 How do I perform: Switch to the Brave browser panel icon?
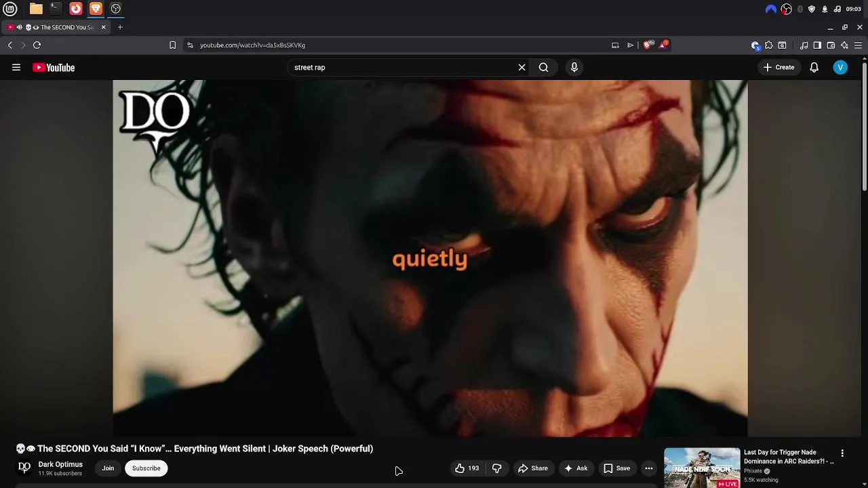[96, 9]
